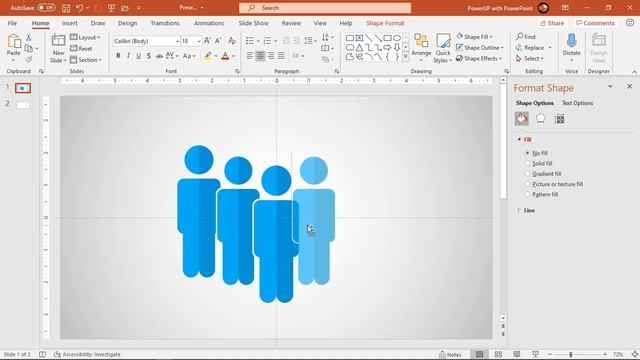This screenshot has width=640, height=360.
Task: Select the No fill radio button
Action: tap(527, 153)
